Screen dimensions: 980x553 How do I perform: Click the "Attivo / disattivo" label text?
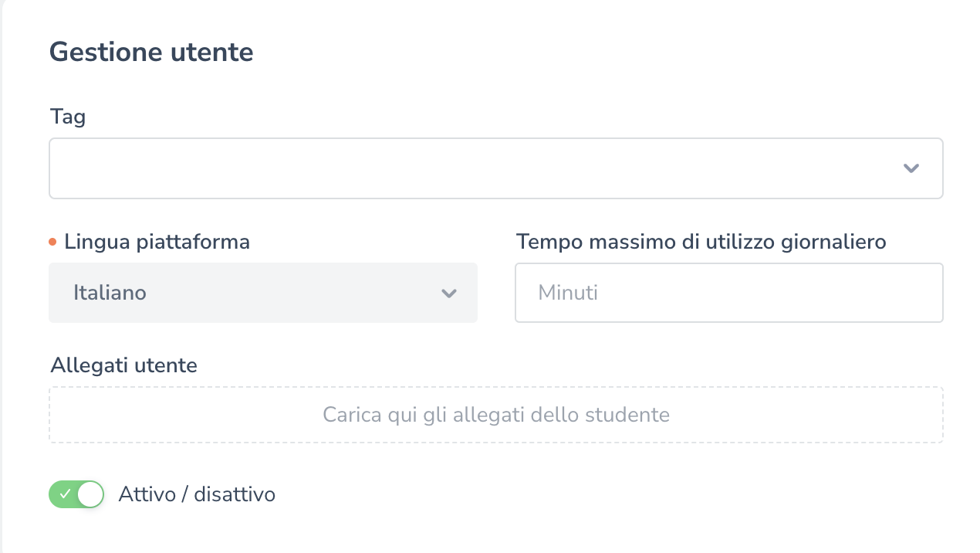197,494
